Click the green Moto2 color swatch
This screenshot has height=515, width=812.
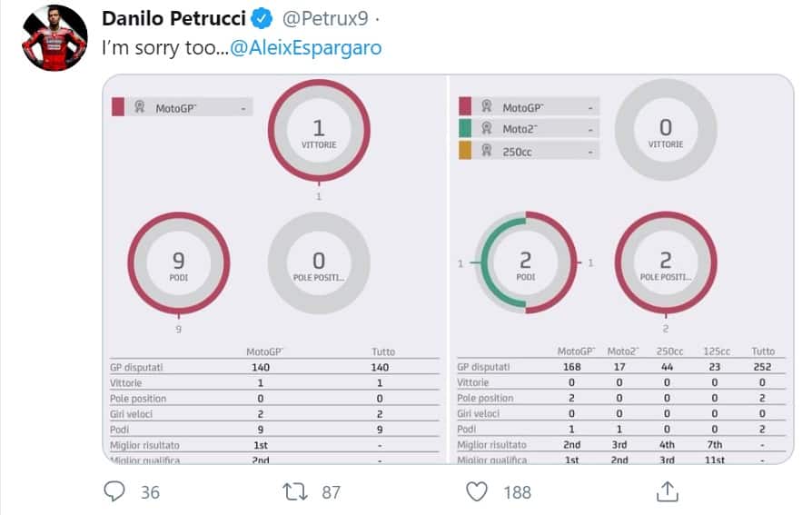tap(466, 129)
